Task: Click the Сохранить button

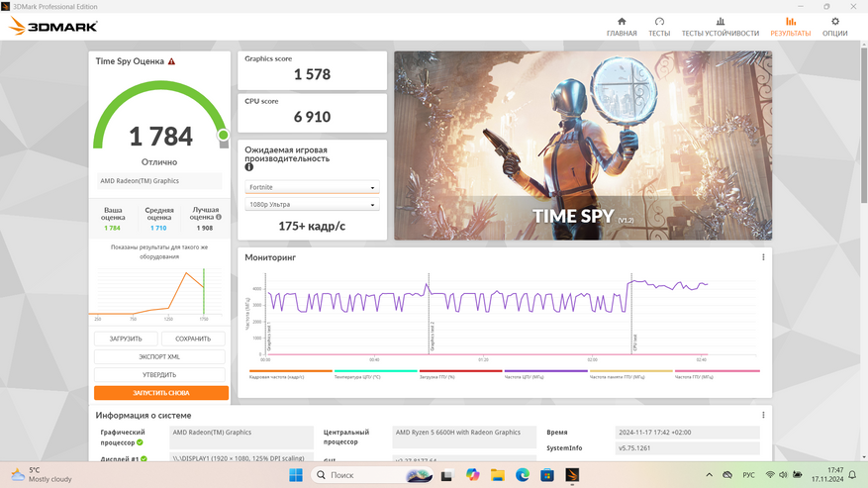Action: [193, 339]
